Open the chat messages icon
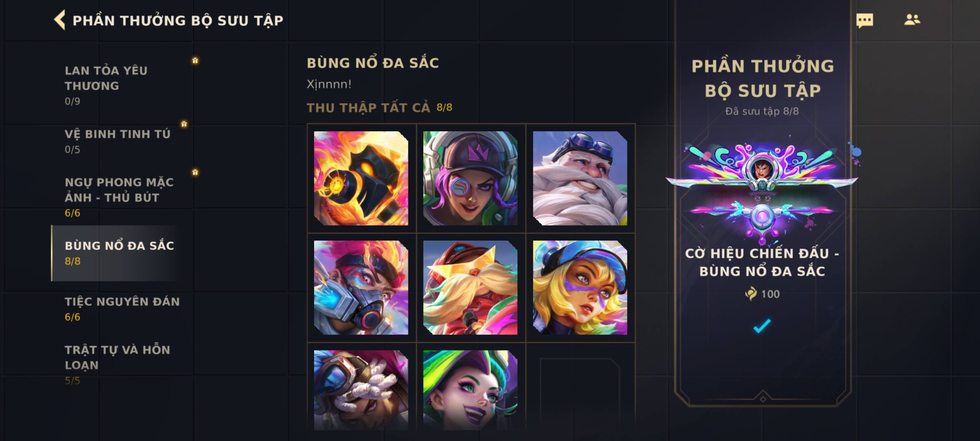Screen dimensions: 980x441 coord(864,20)
